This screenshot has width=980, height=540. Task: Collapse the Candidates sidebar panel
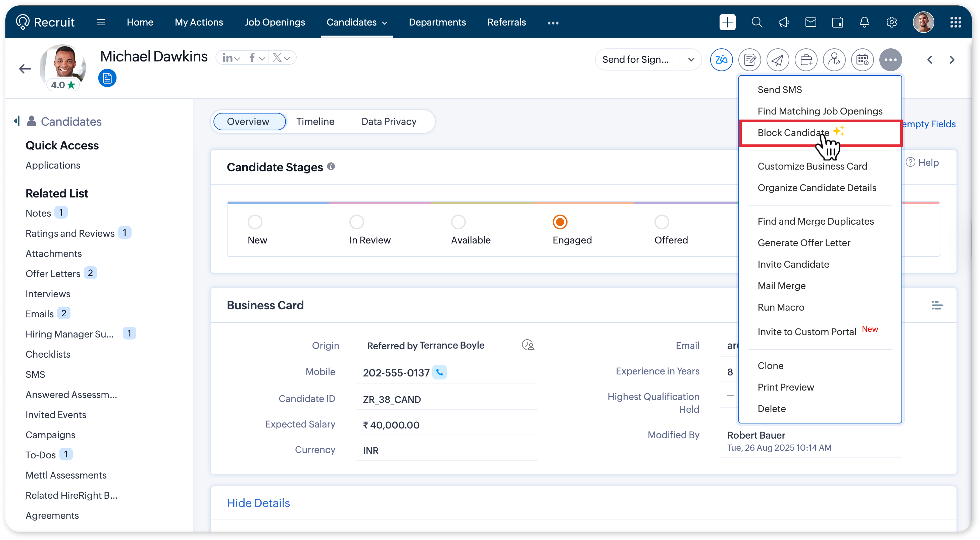click(16, 121)
